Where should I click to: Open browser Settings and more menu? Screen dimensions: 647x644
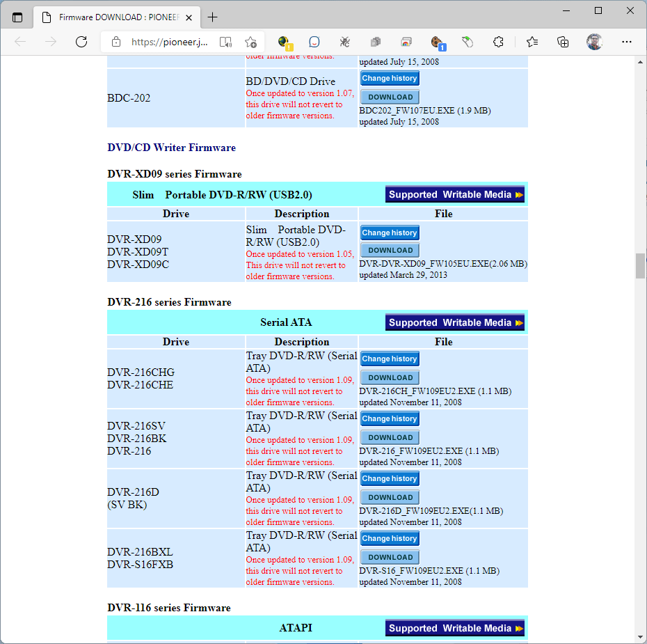[627, 42]
